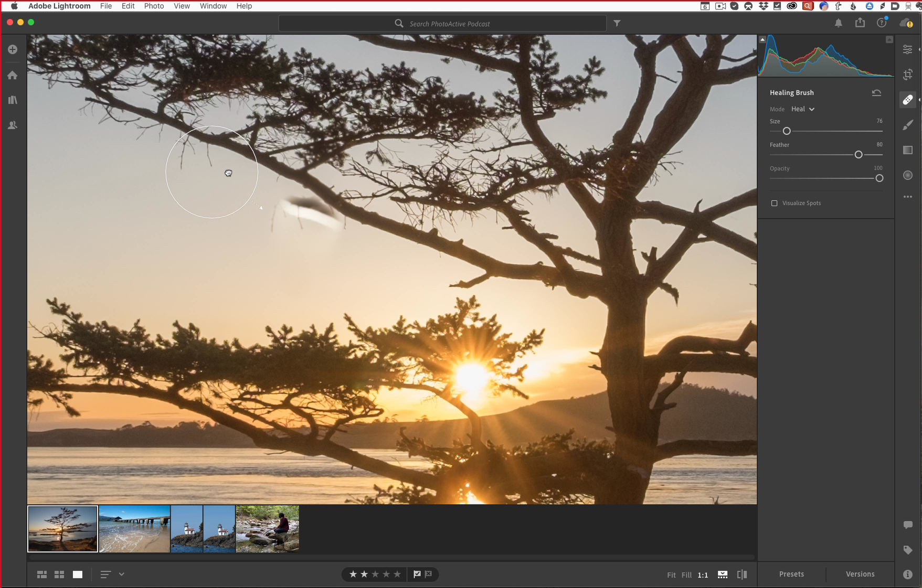922x588 pixels.
Task: Open the View menu
Action: (x=182, y=6)
